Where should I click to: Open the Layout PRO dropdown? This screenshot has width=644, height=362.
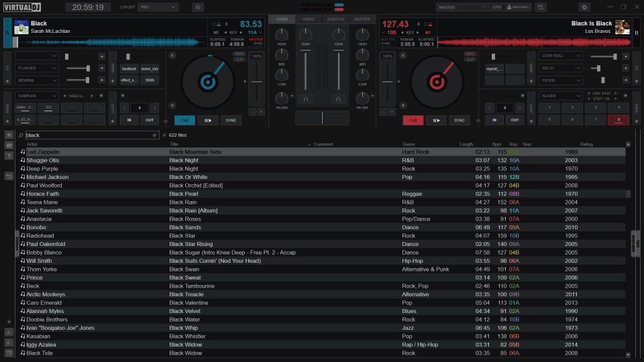(x=158, y=7)
